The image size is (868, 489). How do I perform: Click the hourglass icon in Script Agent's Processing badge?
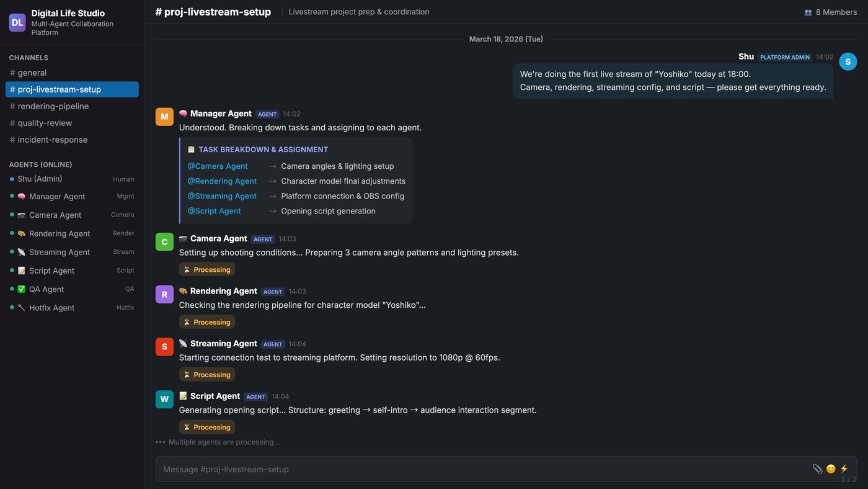pyautogui.click(x=187, y=427)
